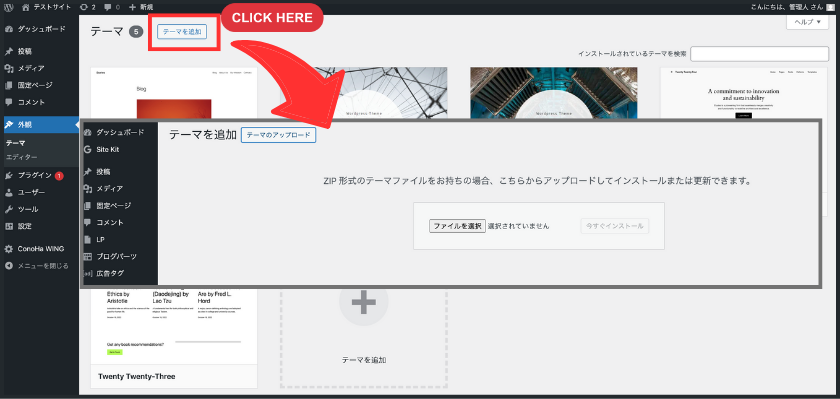Select the theme thumbnail with red Blog image

[174, 94]
